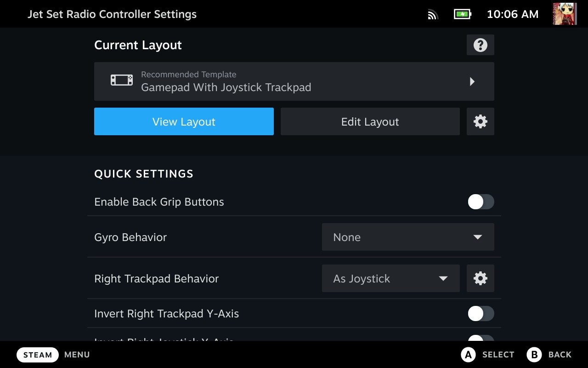Open Right Trackpad Behavior As Joystick dropdown
588x368 pixels.
[x=390, y=278]
